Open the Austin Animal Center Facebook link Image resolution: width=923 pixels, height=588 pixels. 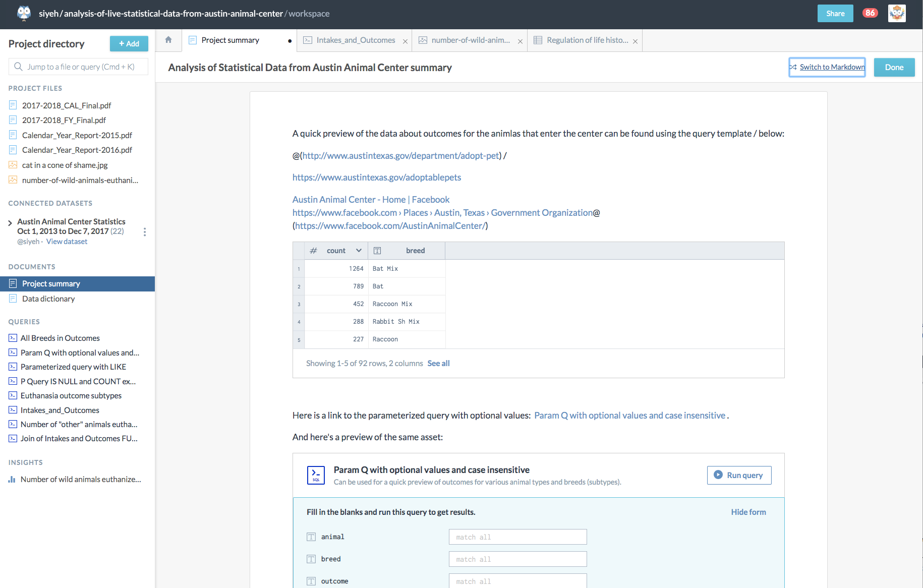(x=371, y=200)
